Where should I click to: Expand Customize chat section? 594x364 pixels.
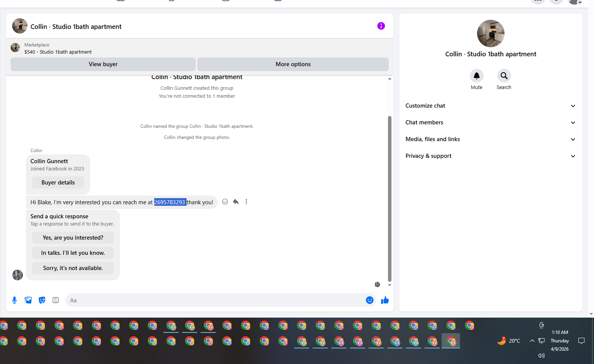[490, 106]
